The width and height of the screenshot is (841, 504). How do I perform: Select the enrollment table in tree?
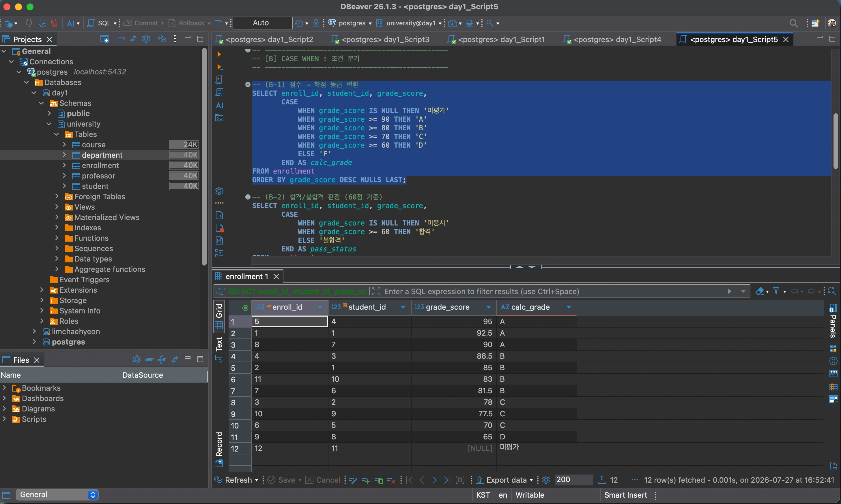point(100,166)
